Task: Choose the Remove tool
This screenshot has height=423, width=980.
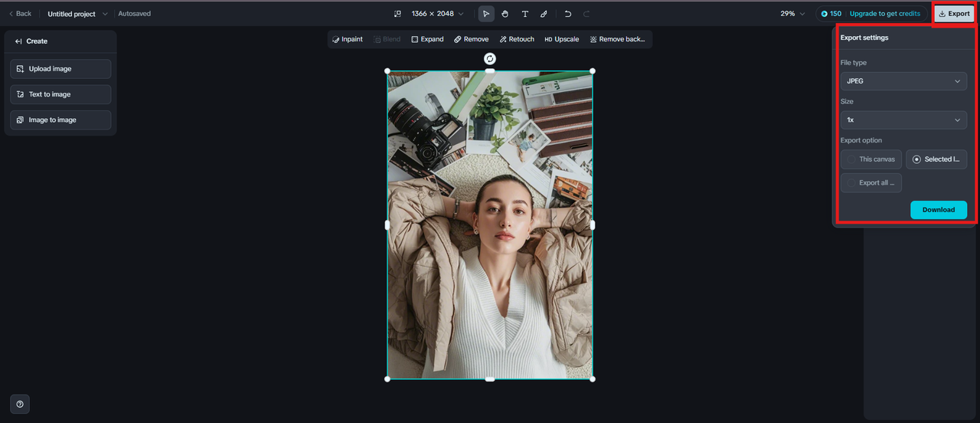Action: [x=471, y=39]
